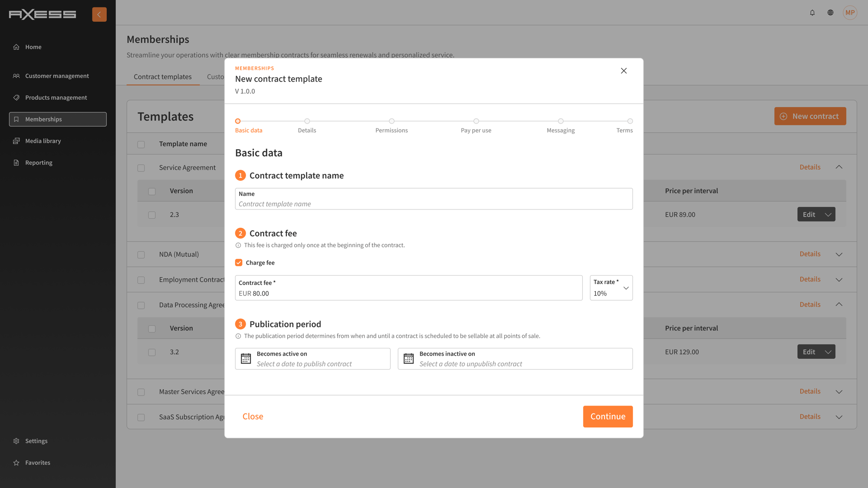Click the New contract button
This screenshot has width=868, height=488.
click(x=810, y=116)
